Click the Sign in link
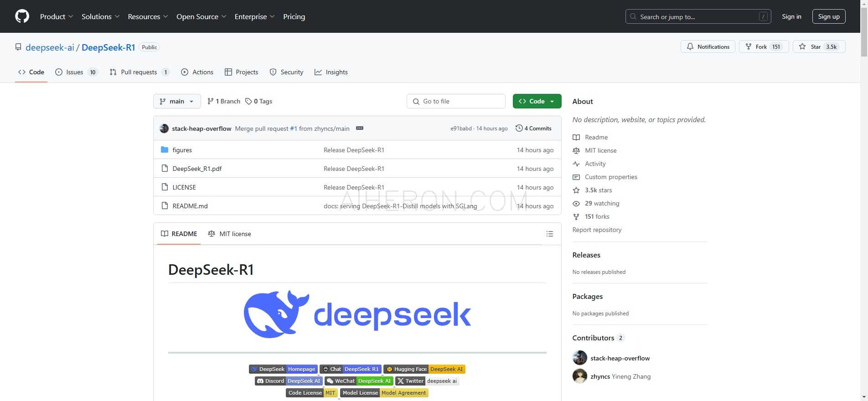Screen dimensions: 868x401 791,16
